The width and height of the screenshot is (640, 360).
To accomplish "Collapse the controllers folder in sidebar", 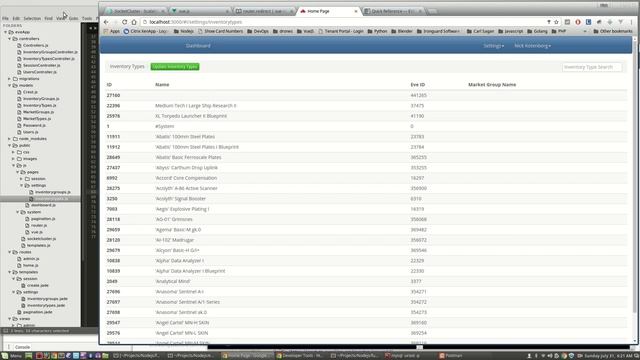I will (x=10, y=39).
